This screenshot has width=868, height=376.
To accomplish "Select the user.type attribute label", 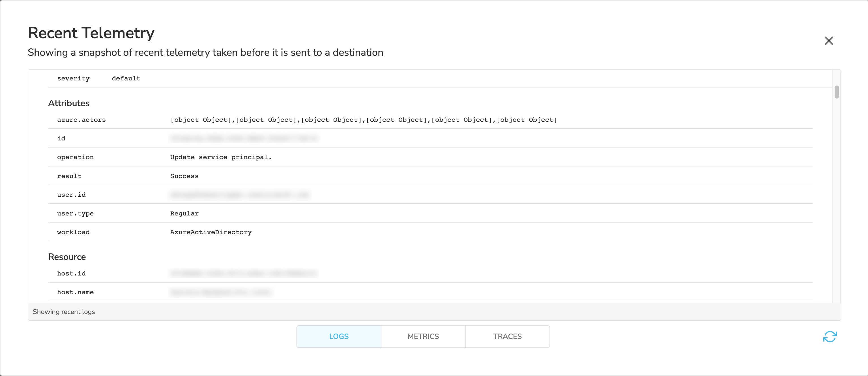I will pyautogui.click(x=75, y=213).
